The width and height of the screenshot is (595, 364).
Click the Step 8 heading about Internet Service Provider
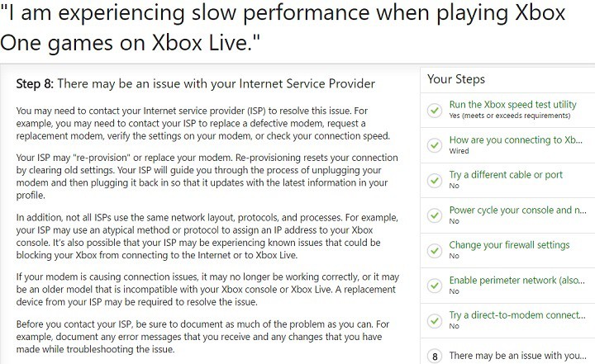point(195,83)
